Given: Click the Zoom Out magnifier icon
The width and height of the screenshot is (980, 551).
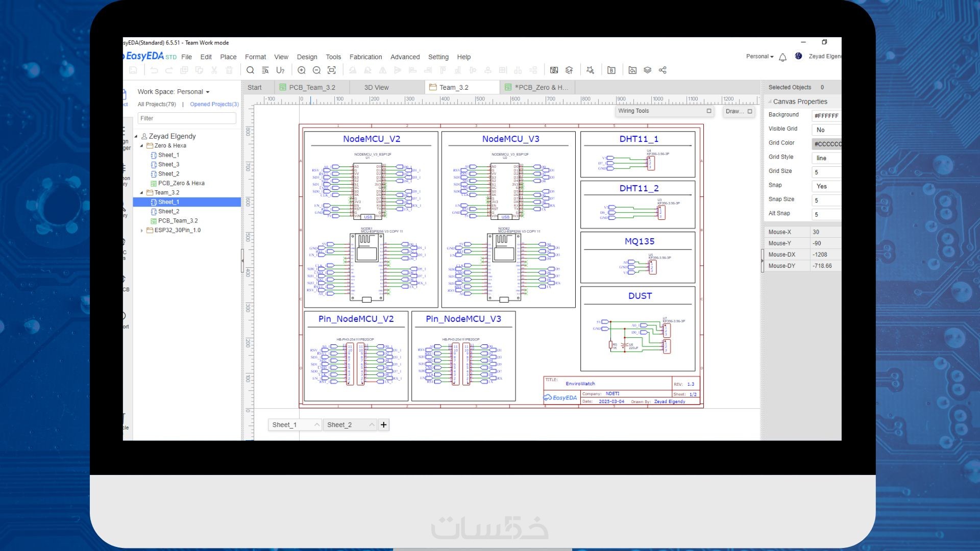Looking at the screenshot, I should tap(316, 70).
